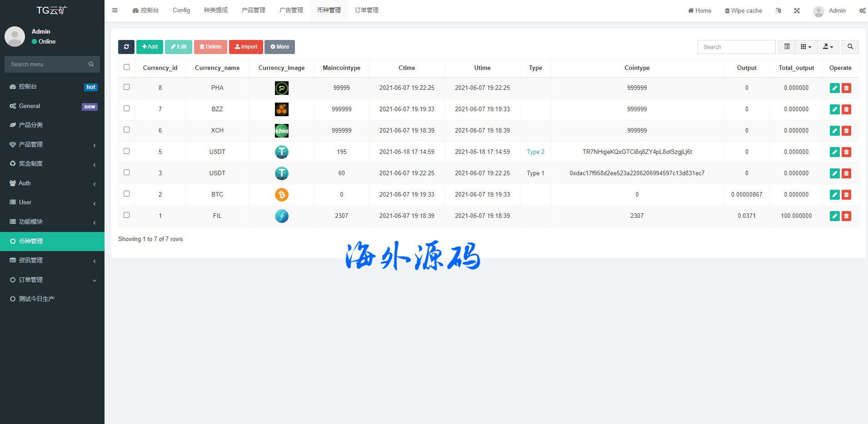Expand the 产品管理 sidebar menu

click(52, 144)
